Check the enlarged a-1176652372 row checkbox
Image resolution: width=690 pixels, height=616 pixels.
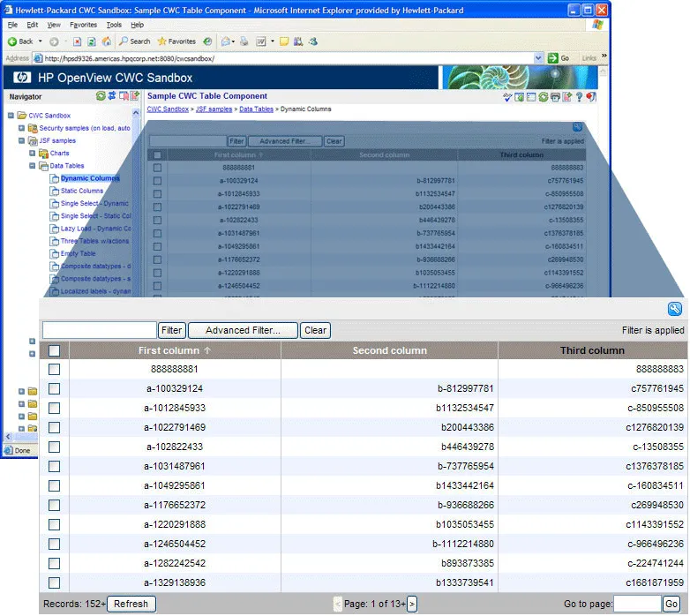pos(54,505)
